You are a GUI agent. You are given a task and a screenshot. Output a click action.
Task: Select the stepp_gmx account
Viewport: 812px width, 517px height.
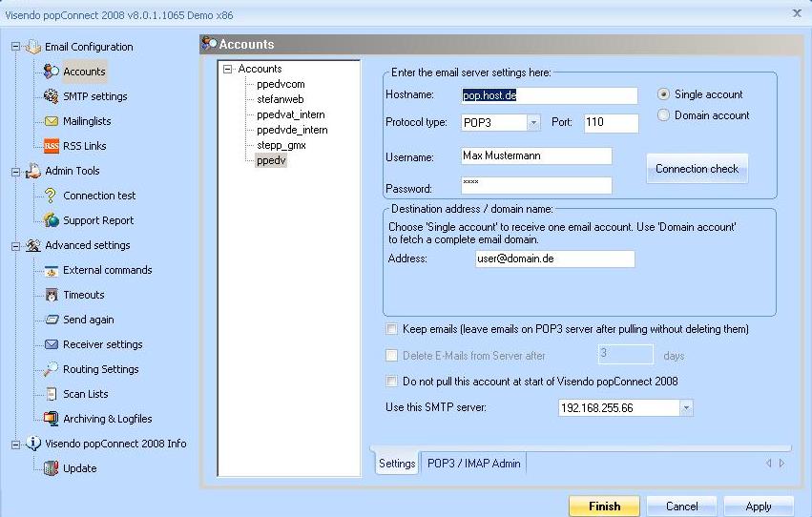[281, 145]
